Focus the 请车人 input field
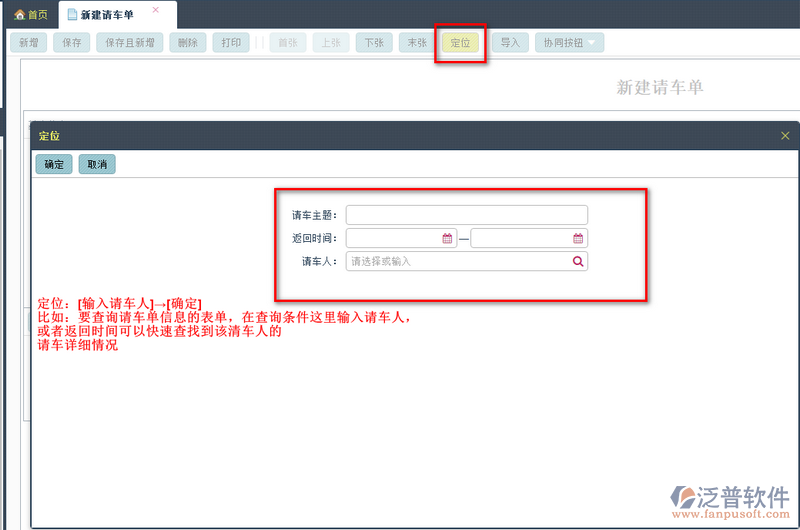The width and height of the screenshot is (800, 530). (467, 261)
